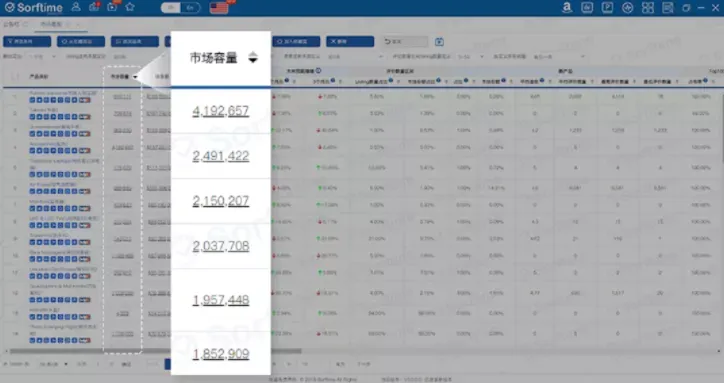This screenshot has height=383, width=724.
Task: Open the filter dropdown showing 3-50
Action: (471, 57)
